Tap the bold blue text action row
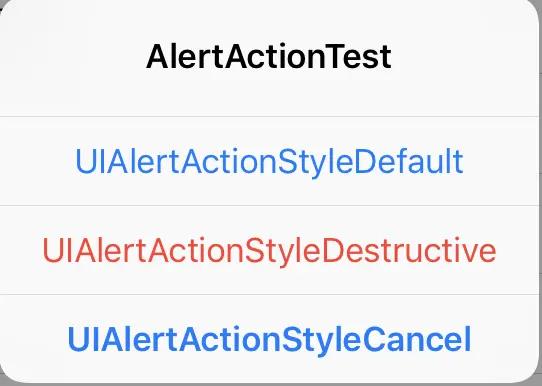 (270, 339)
